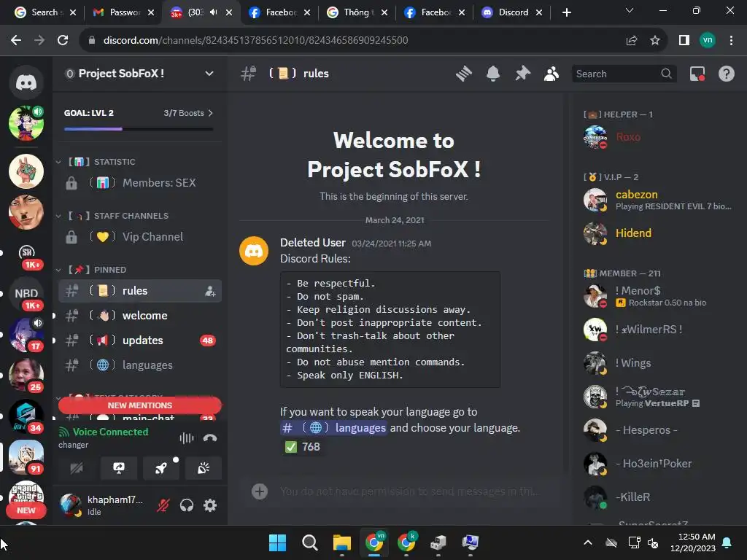Show pinned messages via the pin icon

522,74
